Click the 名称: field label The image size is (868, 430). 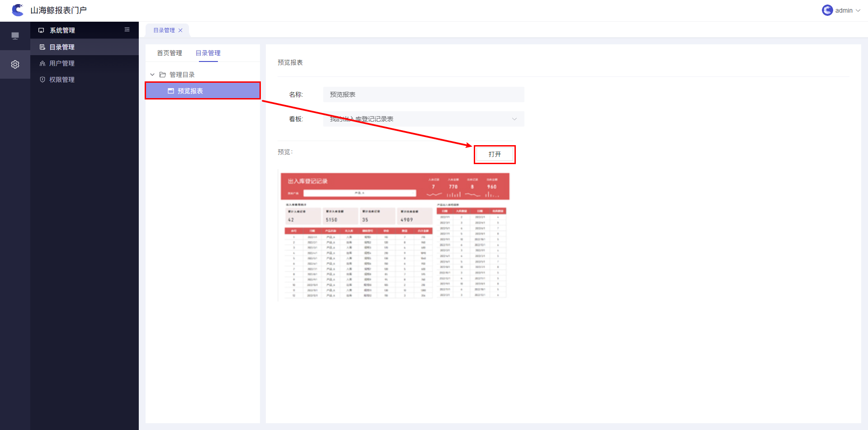tap(296, 95)
